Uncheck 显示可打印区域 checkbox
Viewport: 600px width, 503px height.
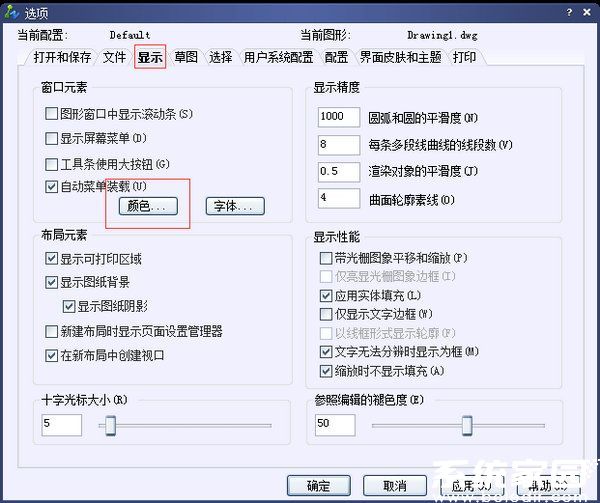[52, 258]
